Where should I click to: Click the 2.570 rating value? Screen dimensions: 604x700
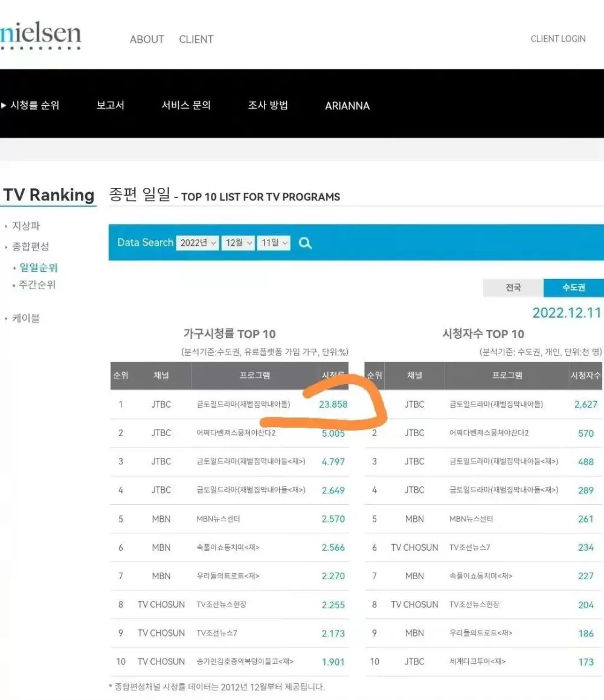tap(333, 519)
